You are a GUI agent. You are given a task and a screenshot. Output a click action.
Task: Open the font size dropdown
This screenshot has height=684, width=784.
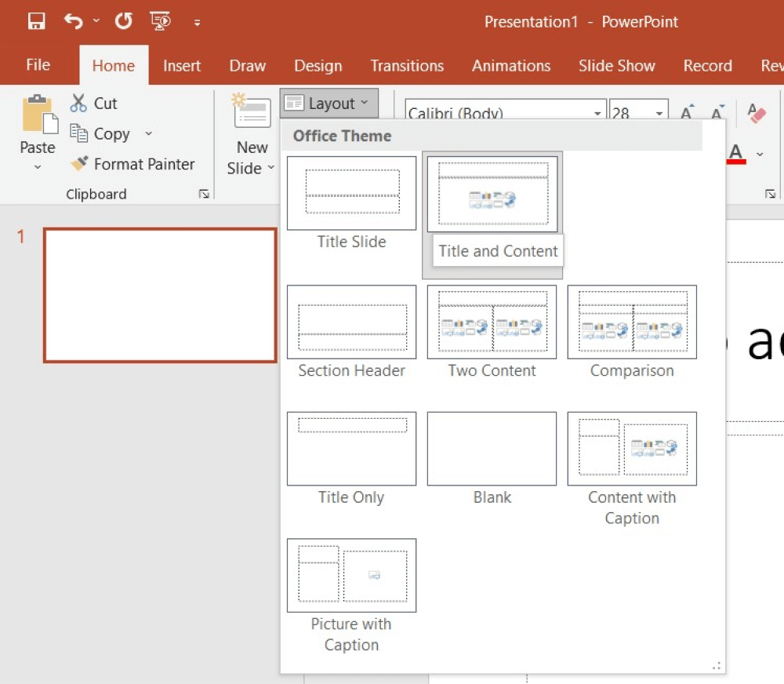coord(659,112)
